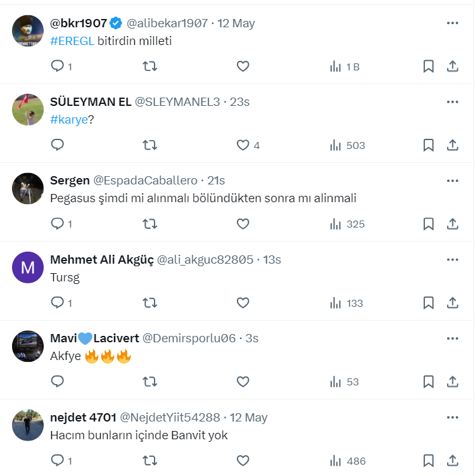
Task: Retweet SÜLEYMAN EL's #karye tweet
Action: coord(150,145)
